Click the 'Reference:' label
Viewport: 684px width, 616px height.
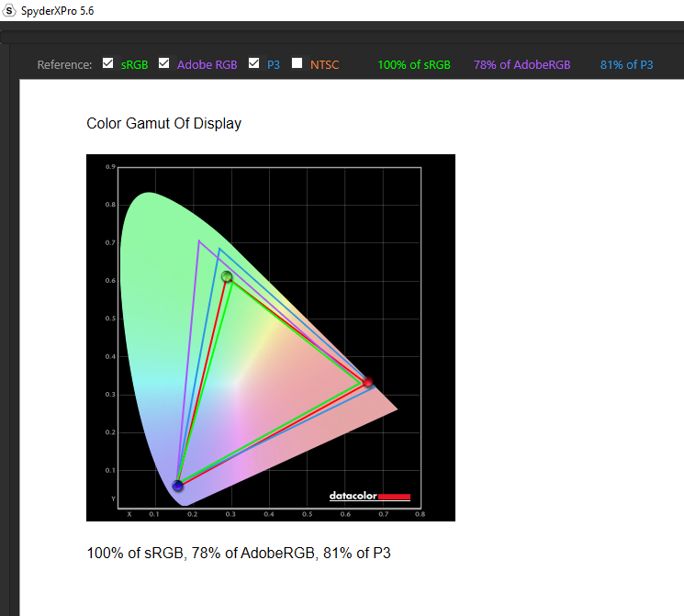point(64,65)
